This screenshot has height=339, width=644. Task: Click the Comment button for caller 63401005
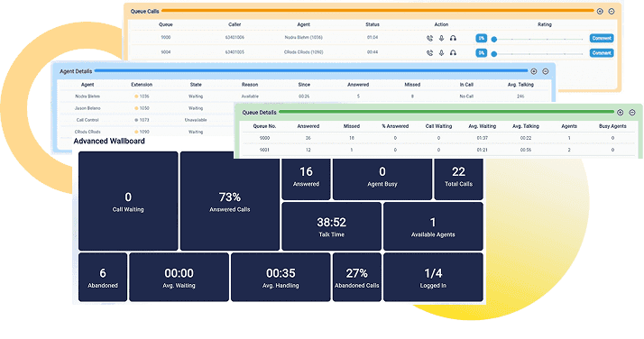[x=602, y=53]
